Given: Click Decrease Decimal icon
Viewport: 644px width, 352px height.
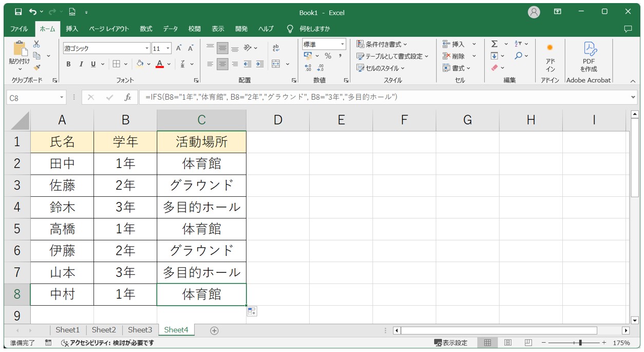Looking at the screenshot, I should click(320, 67).
